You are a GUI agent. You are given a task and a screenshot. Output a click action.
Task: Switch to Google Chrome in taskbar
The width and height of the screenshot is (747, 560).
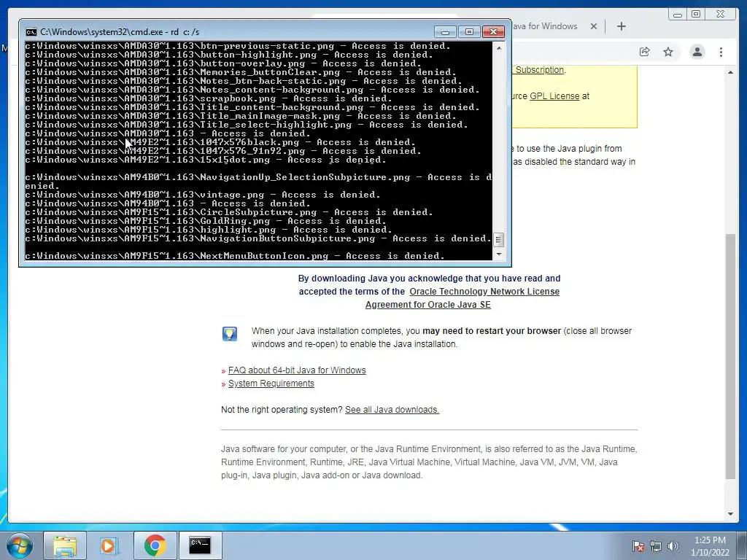[155, 545]
